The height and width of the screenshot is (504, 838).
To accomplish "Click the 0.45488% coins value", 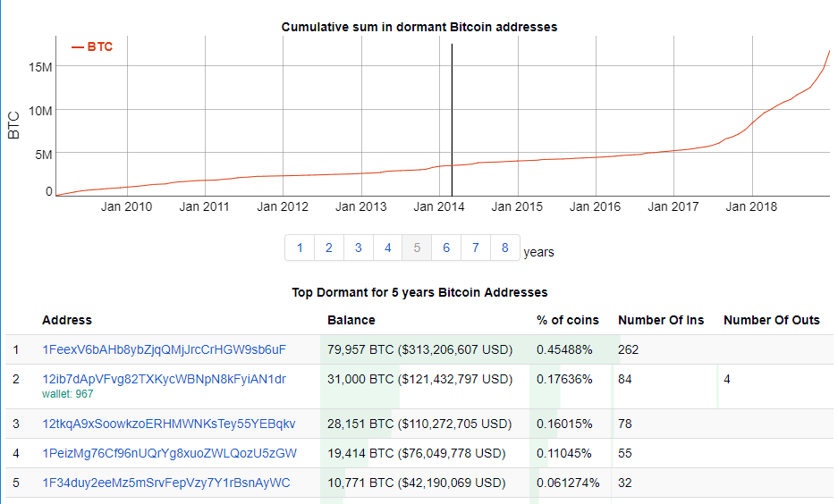I will pos(564,349).
